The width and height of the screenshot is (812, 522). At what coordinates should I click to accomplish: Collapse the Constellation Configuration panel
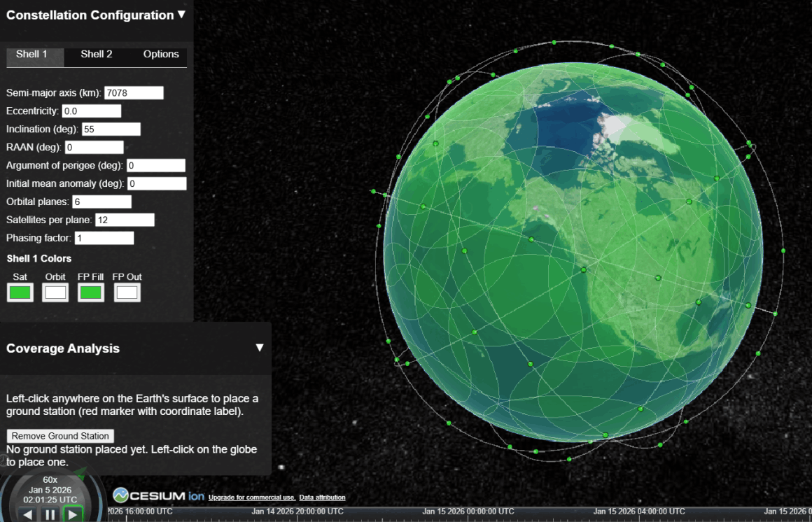[182, 14]
